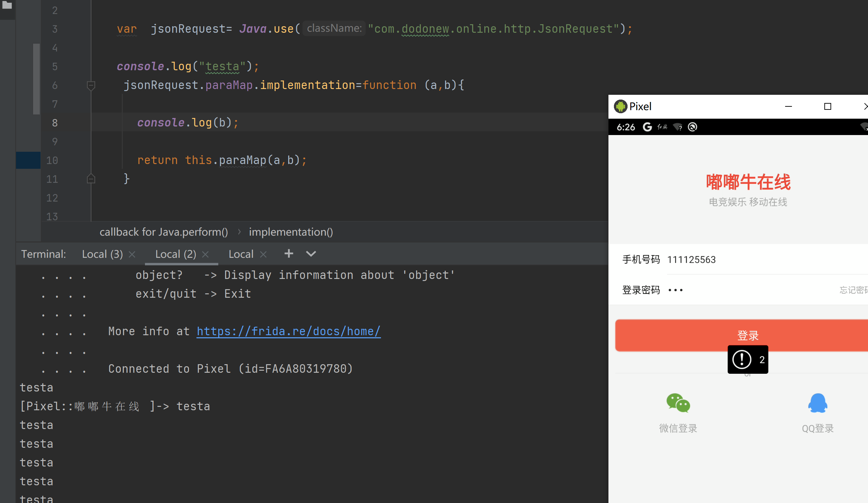Viewport: 868px width, 503px height.
Task: Tap the WeChat login icon
Action: coord(678,403)
